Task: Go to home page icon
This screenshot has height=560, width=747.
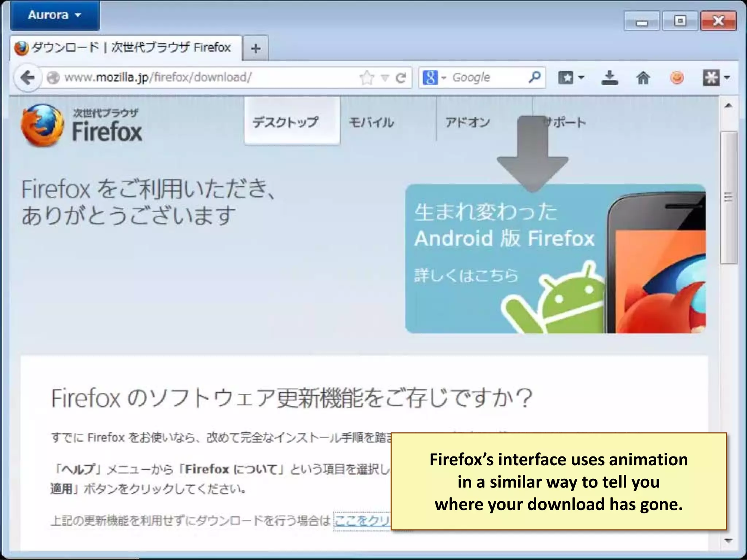Action: pyautogui.click(x=643, y=78)
